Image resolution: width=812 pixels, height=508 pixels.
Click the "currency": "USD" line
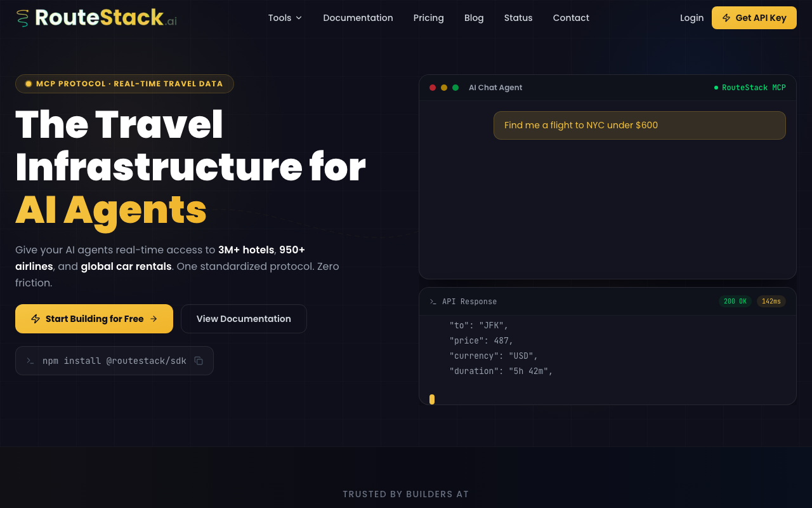point(494,356)
